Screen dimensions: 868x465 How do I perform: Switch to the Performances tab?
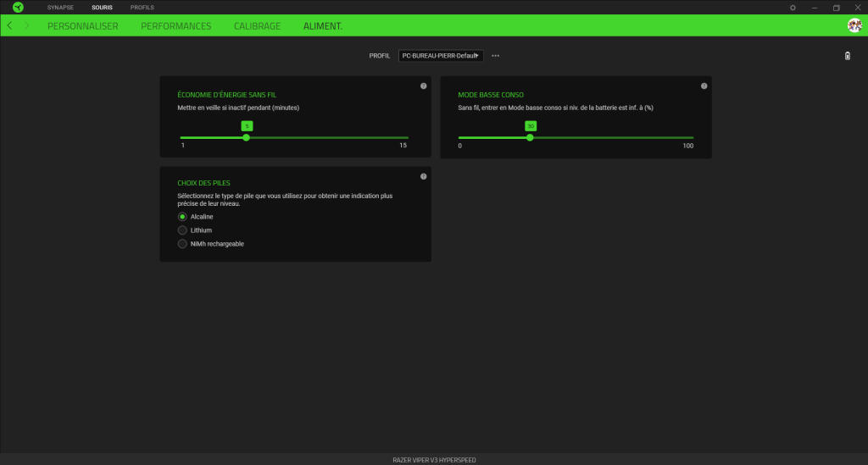(175, 26)
